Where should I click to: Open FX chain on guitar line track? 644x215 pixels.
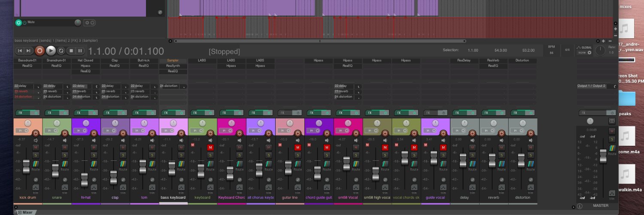click(285, 113)
